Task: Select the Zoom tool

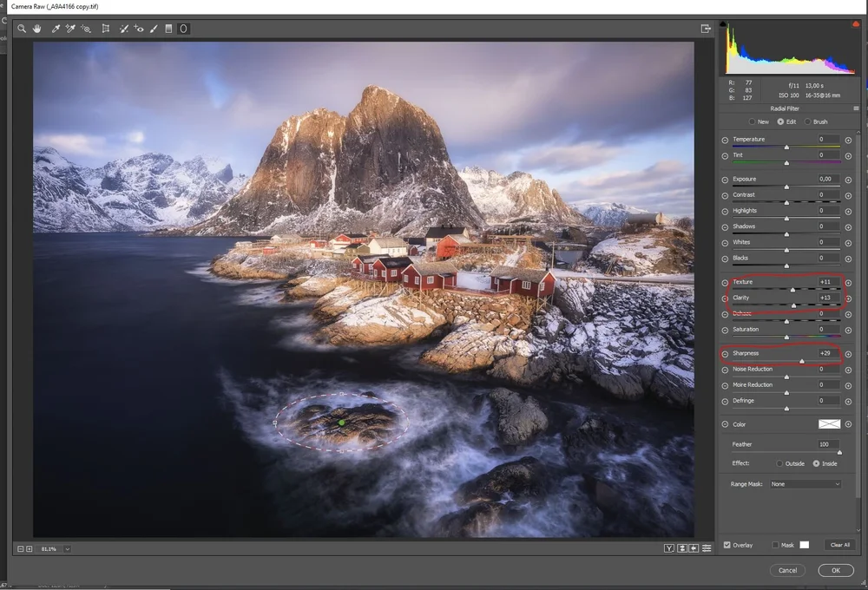Action: (x=22, y=29)
